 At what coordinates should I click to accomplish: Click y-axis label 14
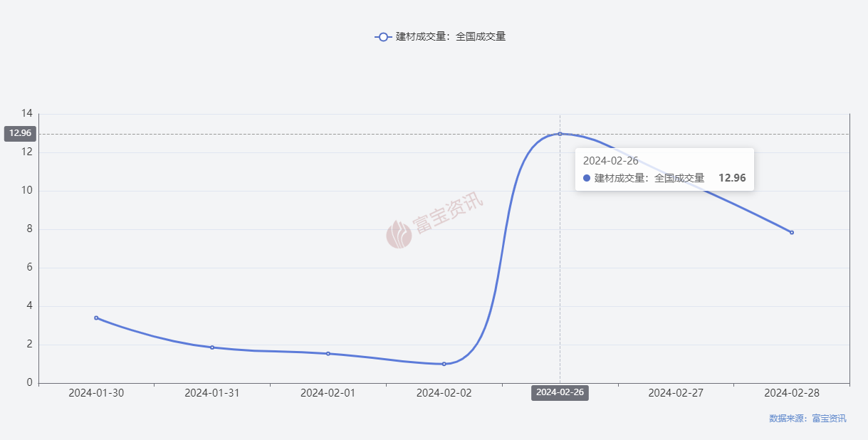[27, 113]
